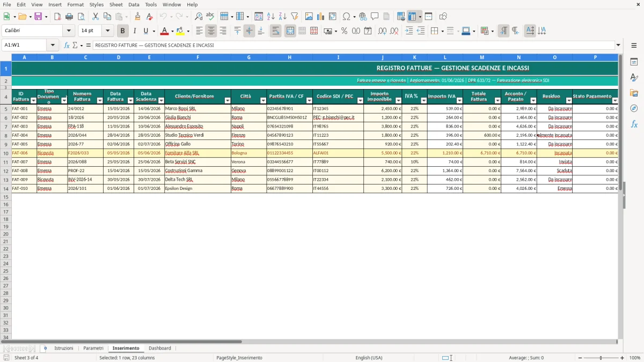Toggle Center Vertically alignment
Screen dimensions: 644x362
pyautogui.click(x=249, y=31)
